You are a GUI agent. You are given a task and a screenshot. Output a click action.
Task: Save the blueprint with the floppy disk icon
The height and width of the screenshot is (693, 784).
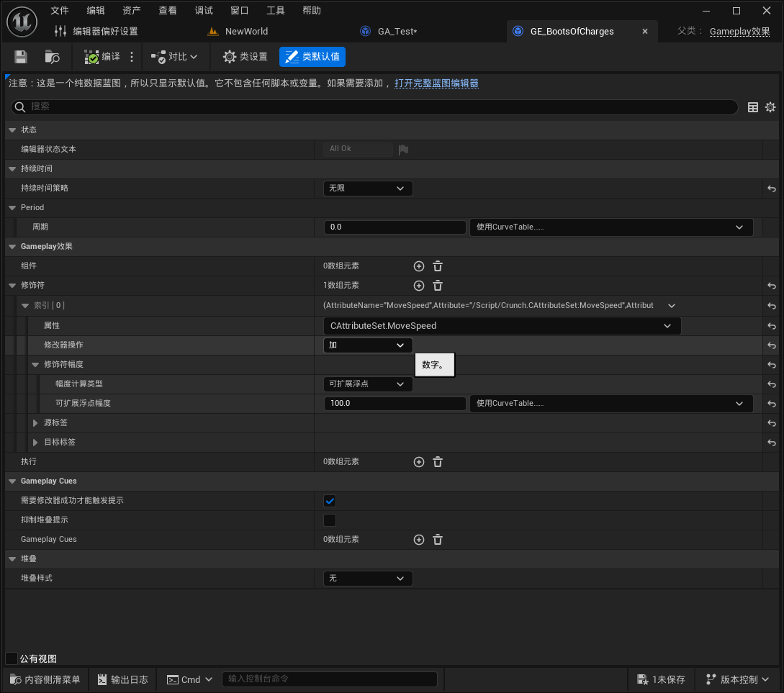pos(20,57)
